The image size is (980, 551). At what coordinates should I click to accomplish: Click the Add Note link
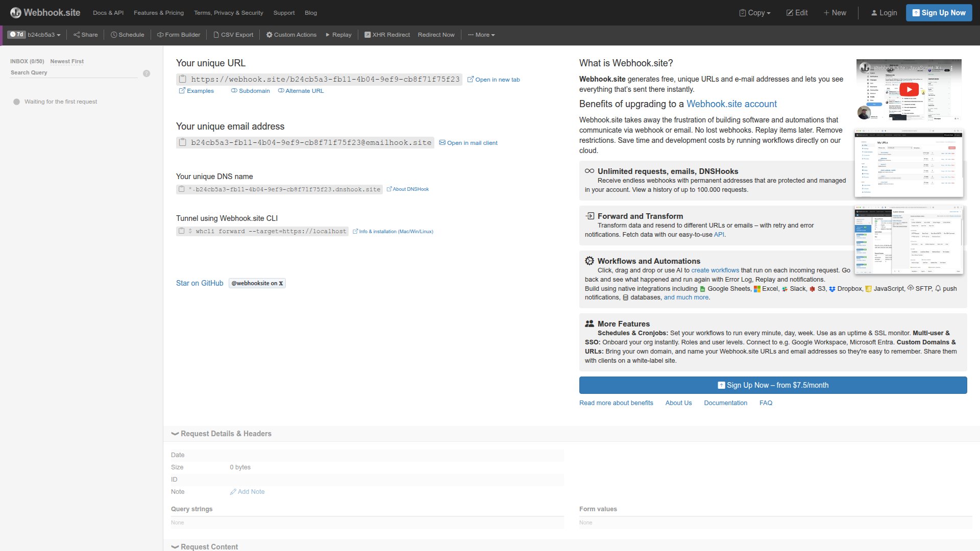pos(248,492)
